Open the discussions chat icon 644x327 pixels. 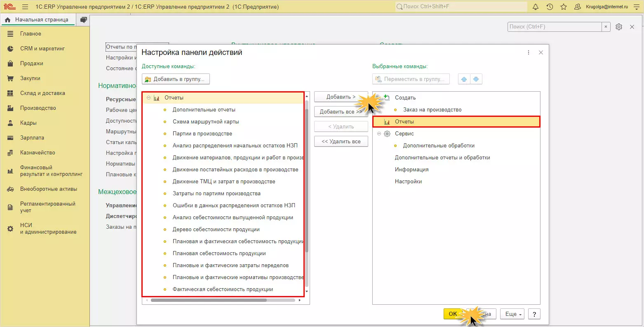[84, 20]
